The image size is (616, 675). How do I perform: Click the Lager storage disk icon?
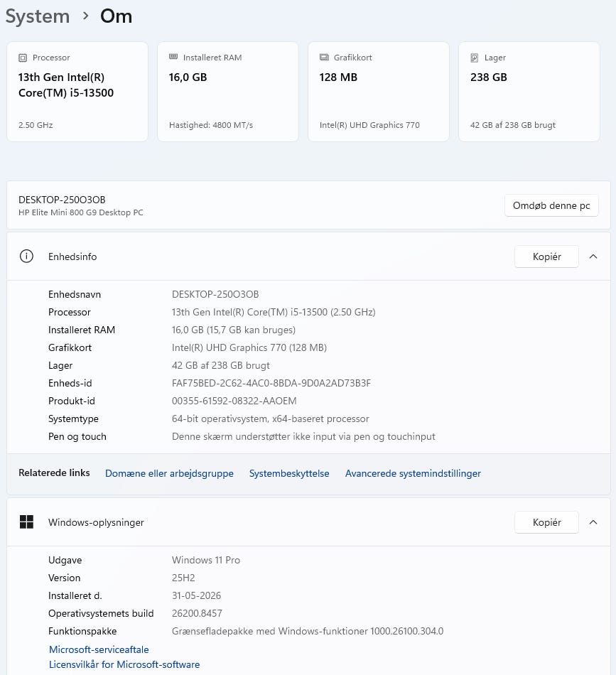(x=475, y=58)
